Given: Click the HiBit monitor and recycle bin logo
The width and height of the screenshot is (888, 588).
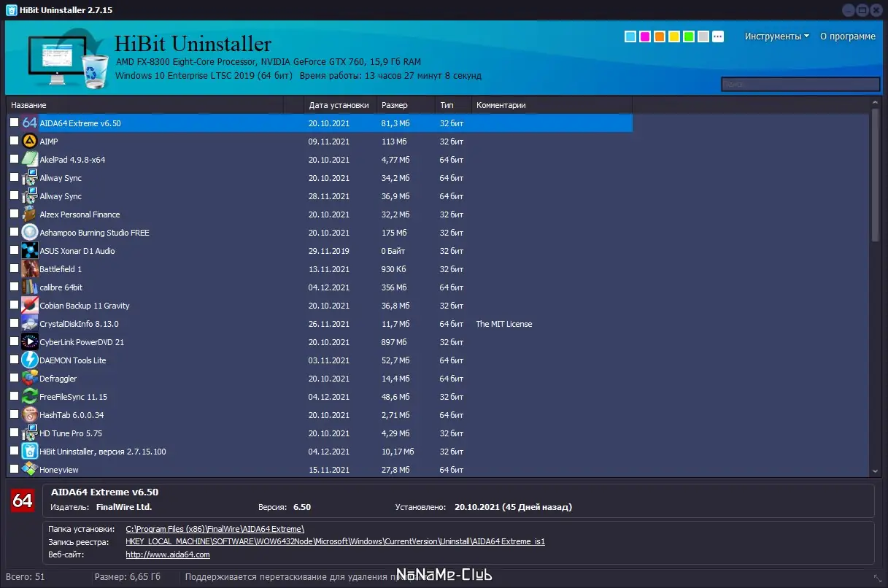Looking at the screenshot, I should pyautogui.click(x=68, y=60).
